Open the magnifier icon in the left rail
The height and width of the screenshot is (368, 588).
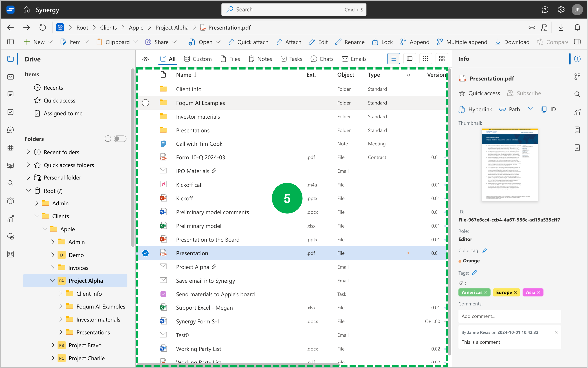[x=11, y=183]
